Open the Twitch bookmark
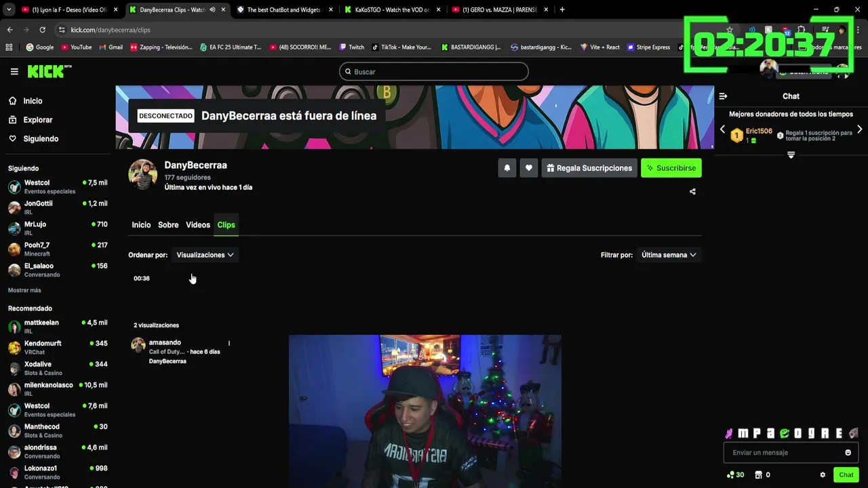 [x=351, y=47]
